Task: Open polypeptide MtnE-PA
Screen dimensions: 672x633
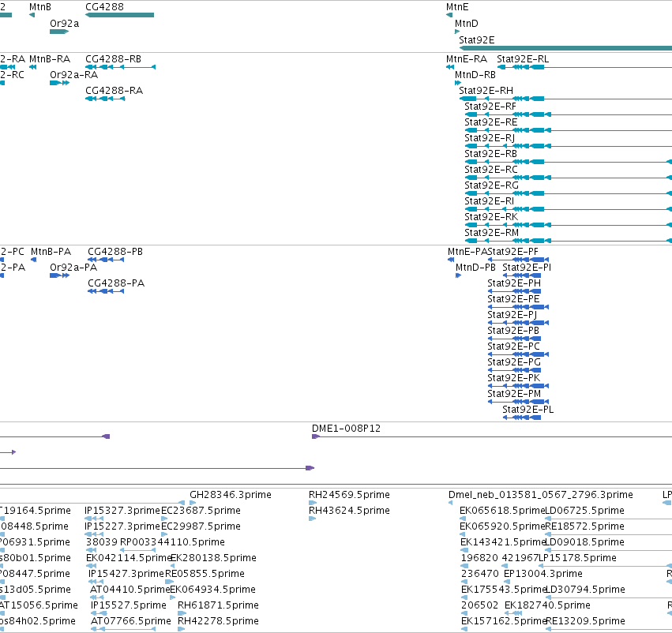Action: (467, 252)
